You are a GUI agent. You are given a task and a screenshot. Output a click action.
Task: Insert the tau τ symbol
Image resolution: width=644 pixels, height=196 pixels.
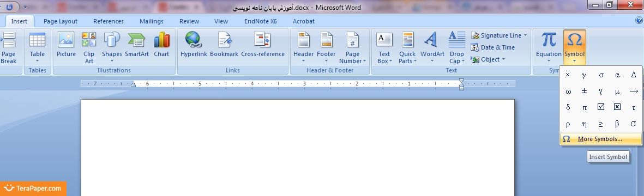pos(634,107)
